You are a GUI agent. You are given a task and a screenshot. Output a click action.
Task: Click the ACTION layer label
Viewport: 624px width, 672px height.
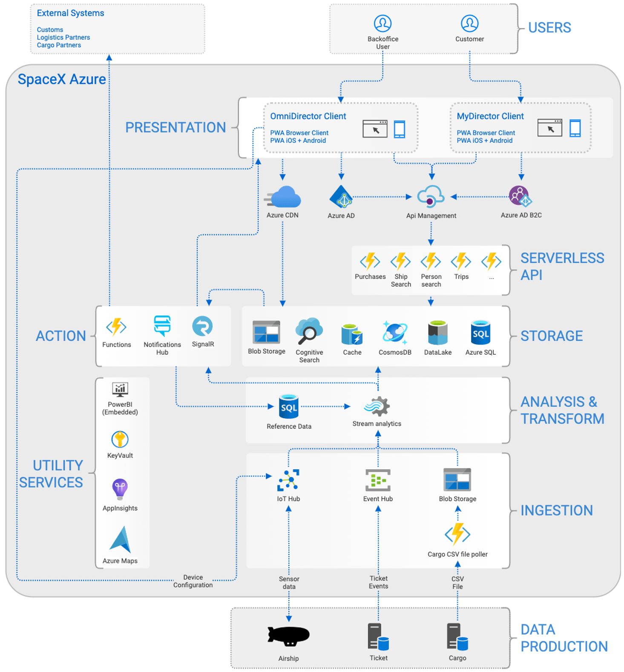point(61,336)
